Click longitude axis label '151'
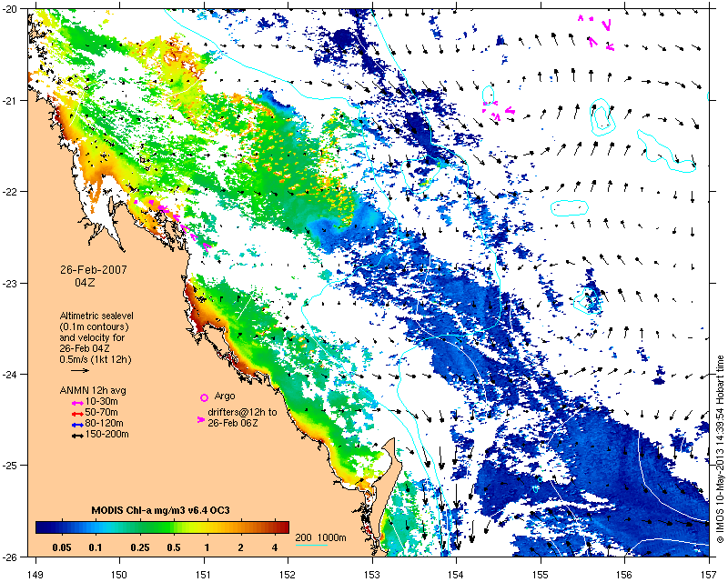The width and height of the screenshot is (728, 582). tap(204, 575)
